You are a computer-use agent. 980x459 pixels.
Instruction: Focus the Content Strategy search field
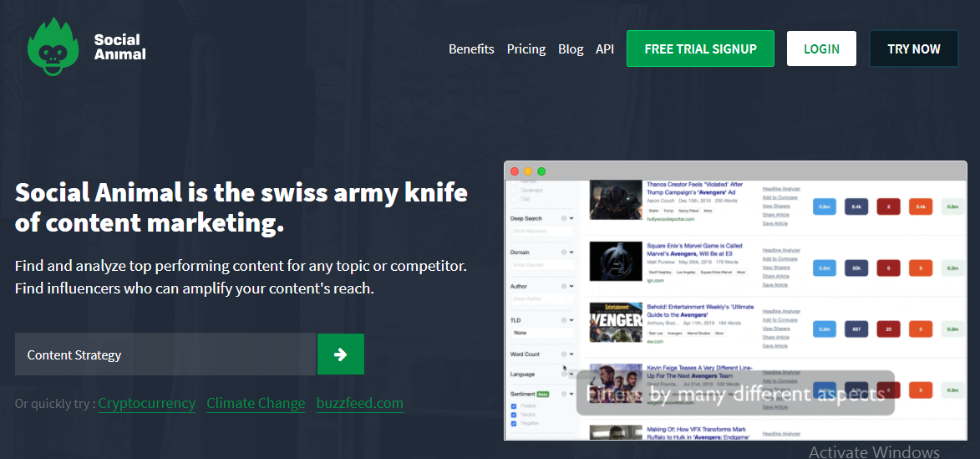165,354
